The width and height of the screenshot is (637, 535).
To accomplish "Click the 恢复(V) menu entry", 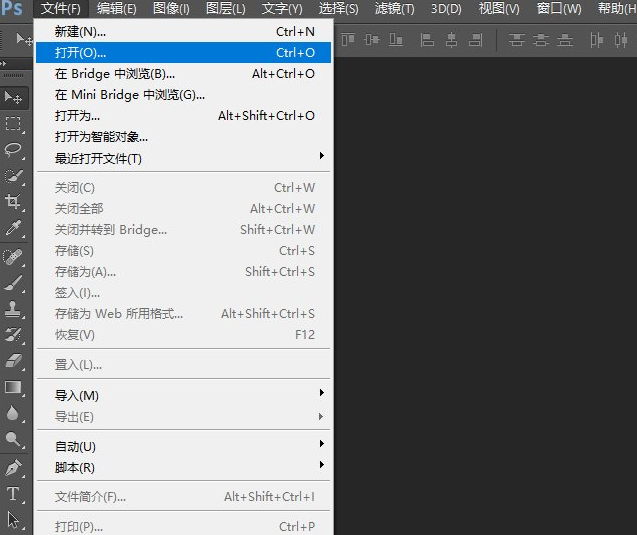I will tap(183, 335).
